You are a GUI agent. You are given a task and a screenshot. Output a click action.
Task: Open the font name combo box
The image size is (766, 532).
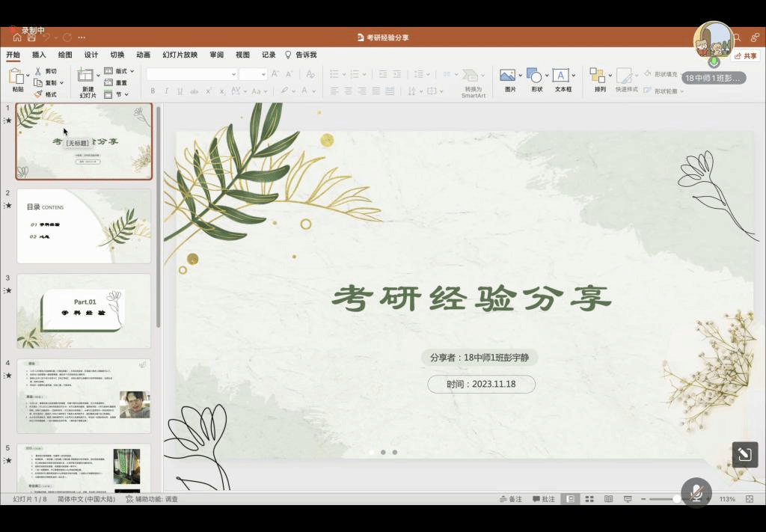point(191,74)
